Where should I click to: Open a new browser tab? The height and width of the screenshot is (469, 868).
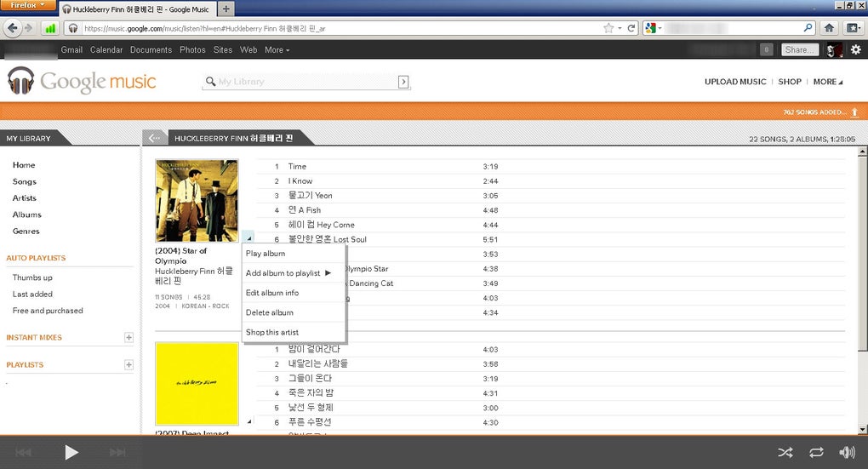(226, 9)
